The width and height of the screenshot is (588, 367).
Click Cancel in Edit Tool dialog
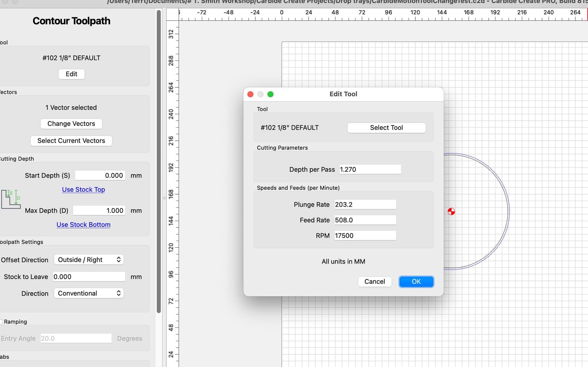pos(375,281)
